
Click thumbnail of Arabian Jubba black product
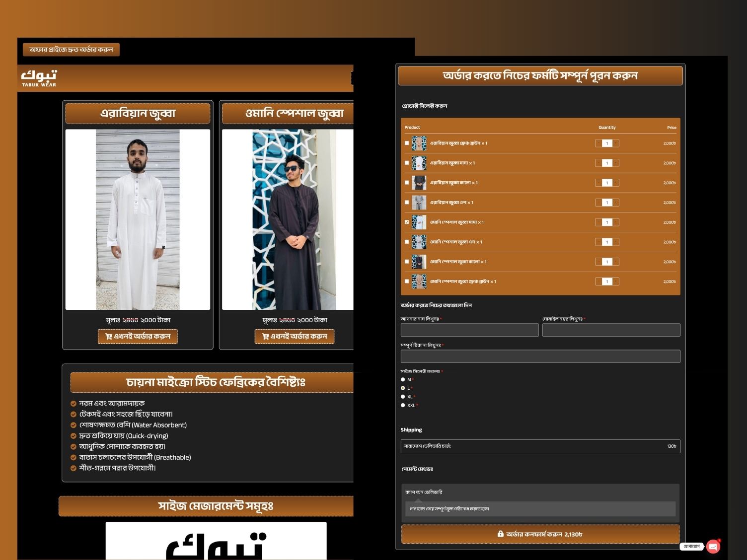[x=419, y=183]
